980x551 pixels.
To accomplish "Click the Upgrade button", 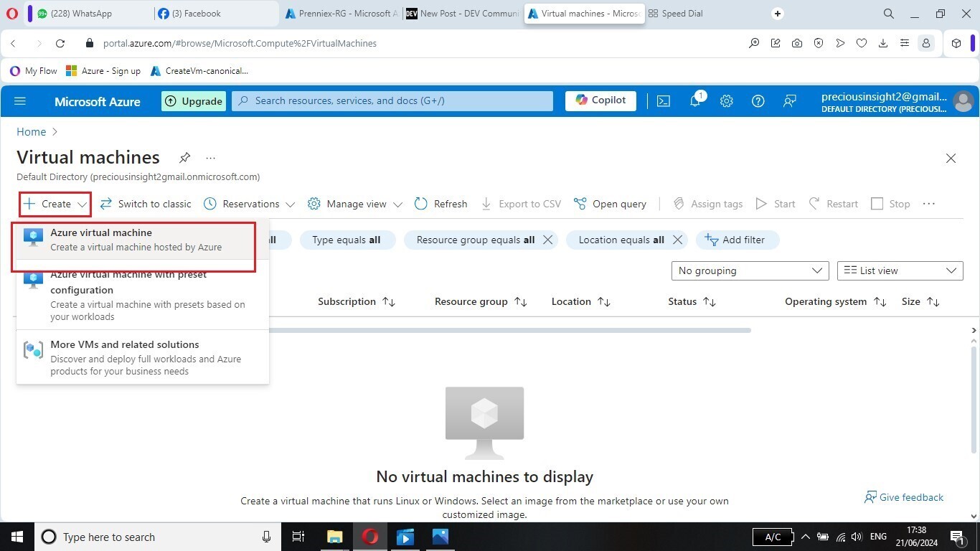I will pos(194,101).
